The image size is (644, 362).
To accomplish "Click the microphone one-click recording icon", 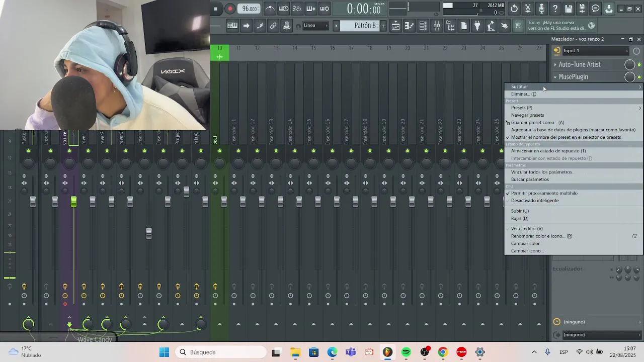I will 541,9.
